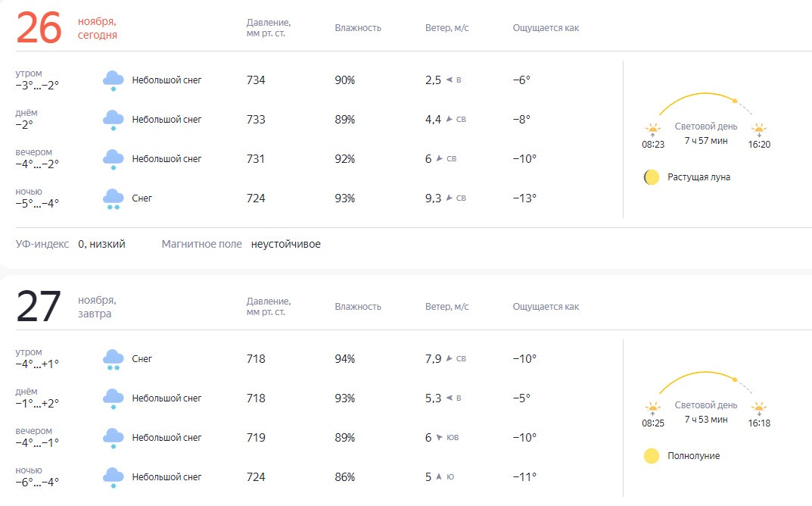Image resolution: width=812 pixels, height=506 pixels.
Task: Click the sunset icon above 16:20
Action: coord(759,130)
